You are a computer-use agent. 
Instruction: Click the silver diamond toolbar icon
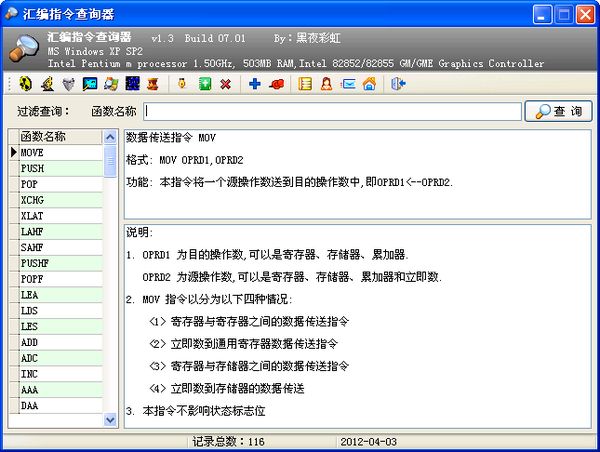tap(68, 84)
